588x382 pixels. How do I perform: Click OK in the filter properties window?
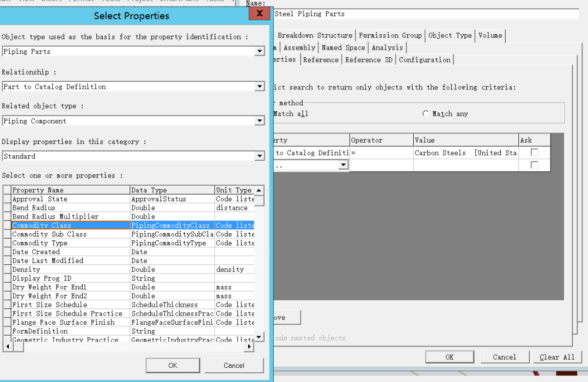point(450,357)
